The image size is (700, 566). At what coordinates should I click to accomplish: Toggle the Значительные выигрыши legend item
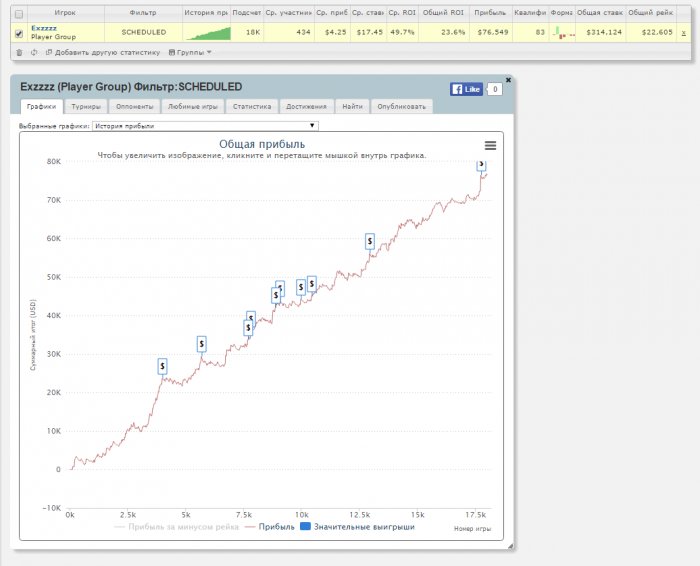coord(358,527)
